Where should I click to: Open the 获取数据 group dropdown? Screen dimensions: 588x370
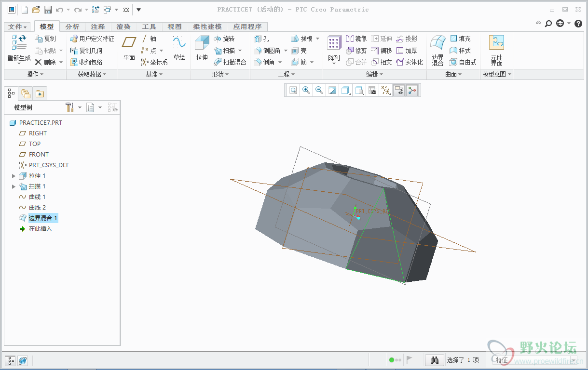[x=92, y=74]
